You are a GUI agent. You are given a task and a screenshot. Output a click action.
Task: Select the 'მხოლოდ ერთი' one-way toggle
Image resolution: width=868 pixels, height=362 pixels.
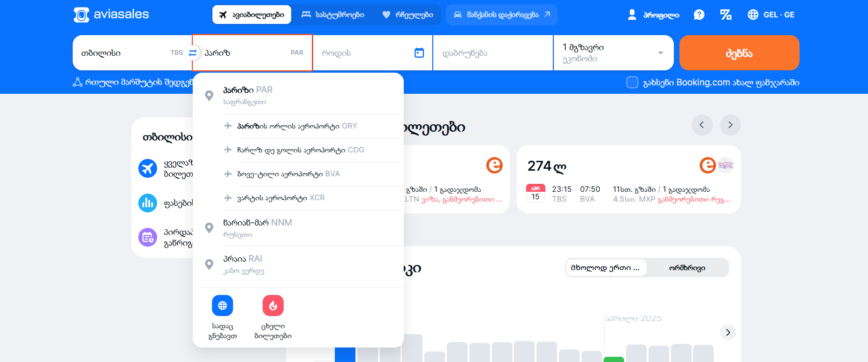605,268
